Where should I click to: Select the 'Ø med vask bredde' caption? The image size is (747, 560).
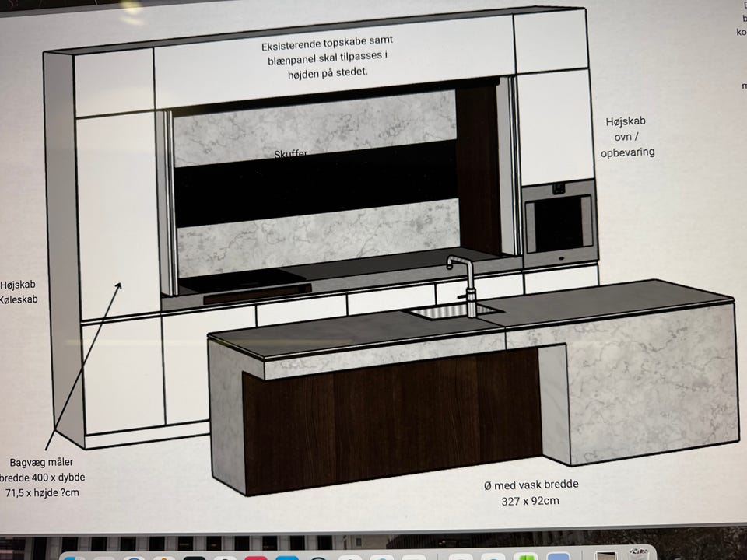(x=531, y=485)
